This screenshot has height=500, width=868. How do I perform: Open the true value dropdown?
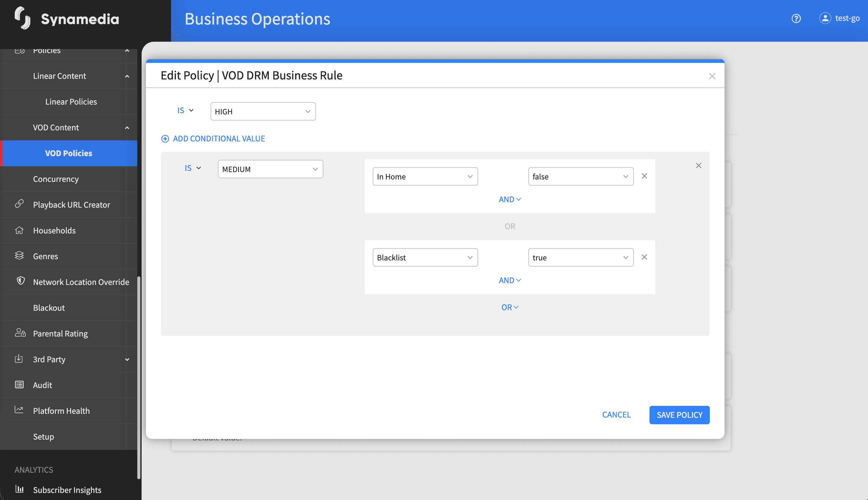581,258
